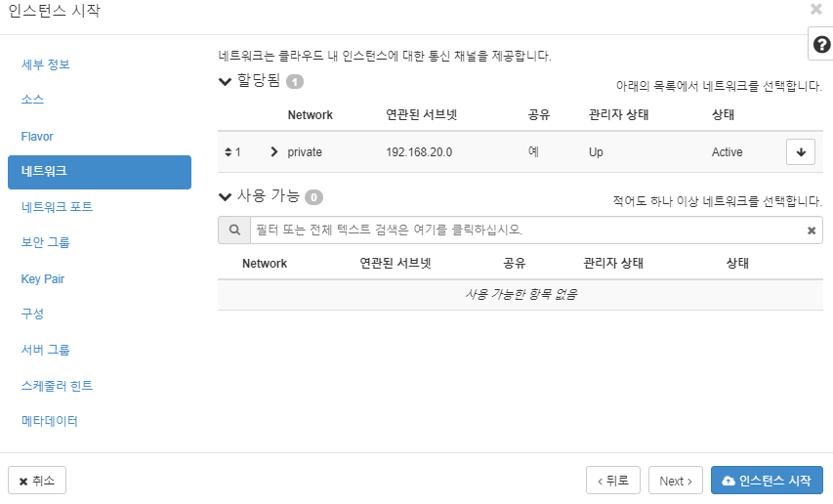The width and height of the screenshot is (833, 504).
Task: Open the 보안 그룹 step
Action: (x=46, y=242)
